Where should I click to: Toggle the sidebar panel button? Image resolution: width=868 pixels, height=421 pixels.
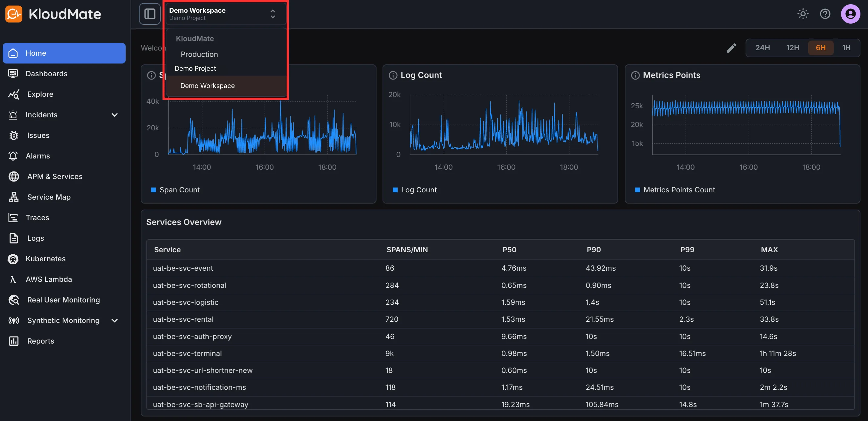coord(150,14)
